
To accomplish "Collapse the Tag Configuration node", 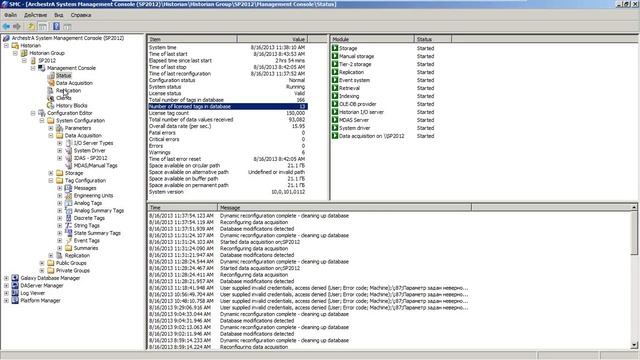I will coord(51,180).
